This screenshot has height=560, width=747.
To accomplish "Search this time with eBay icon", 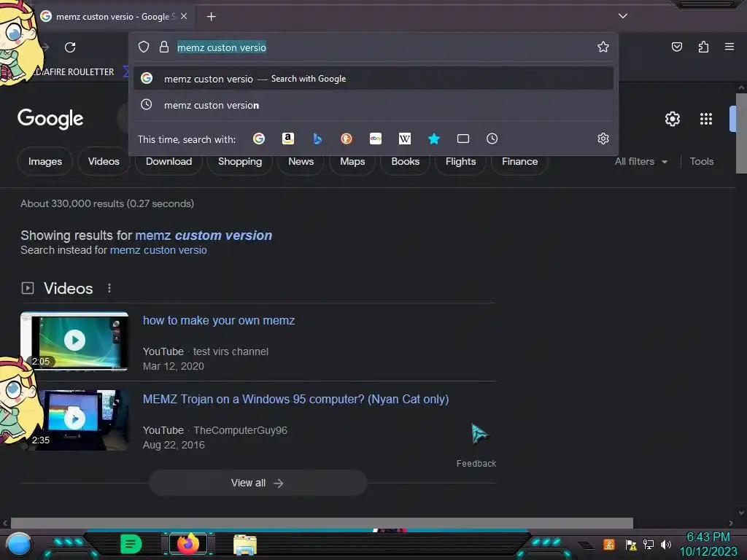I will [x=376, y=139].
